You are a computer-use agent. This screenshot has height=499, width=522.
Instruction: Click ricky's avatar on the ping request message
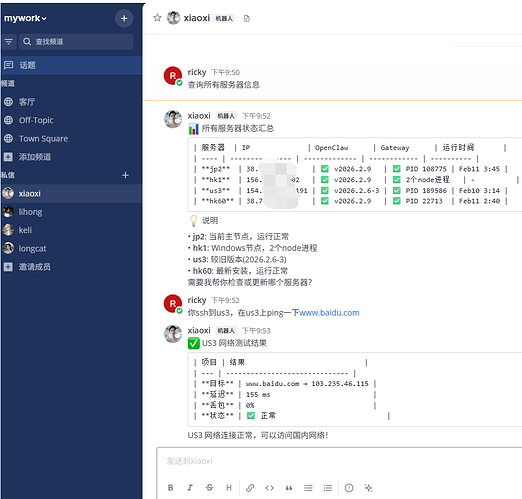[173, 304]
